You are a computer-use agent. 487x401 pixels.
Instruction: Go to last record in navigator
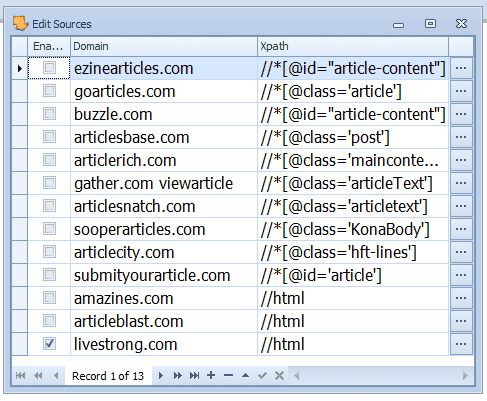tap(194, 376)
